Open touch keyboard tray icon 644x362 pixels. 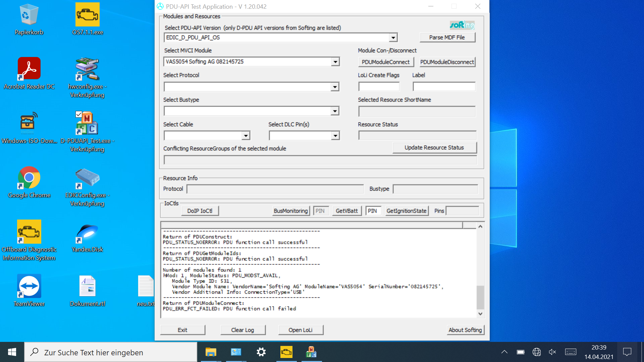[x=571, y=352]
